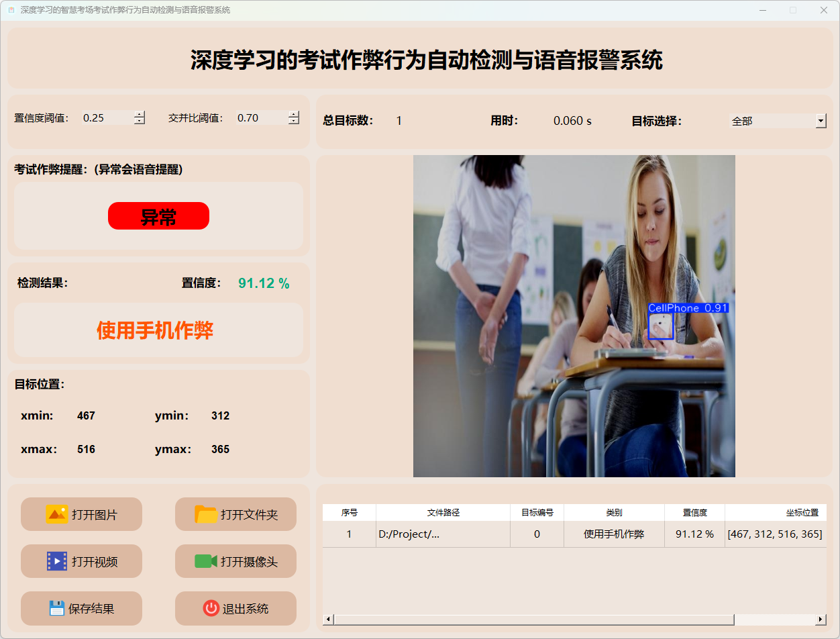Increase the 置信度阈值 spinner value
This screenshot has height=639, width=840.
[x=139, y=114]
